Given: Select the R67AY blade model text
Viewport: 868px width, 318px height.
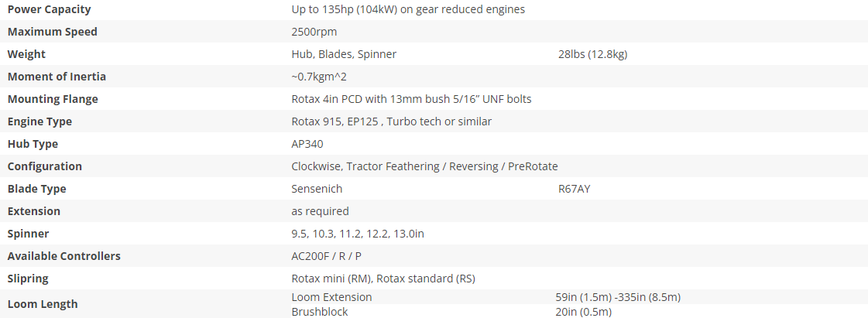Looking at the screenshot, I should [x=575, y=189].
